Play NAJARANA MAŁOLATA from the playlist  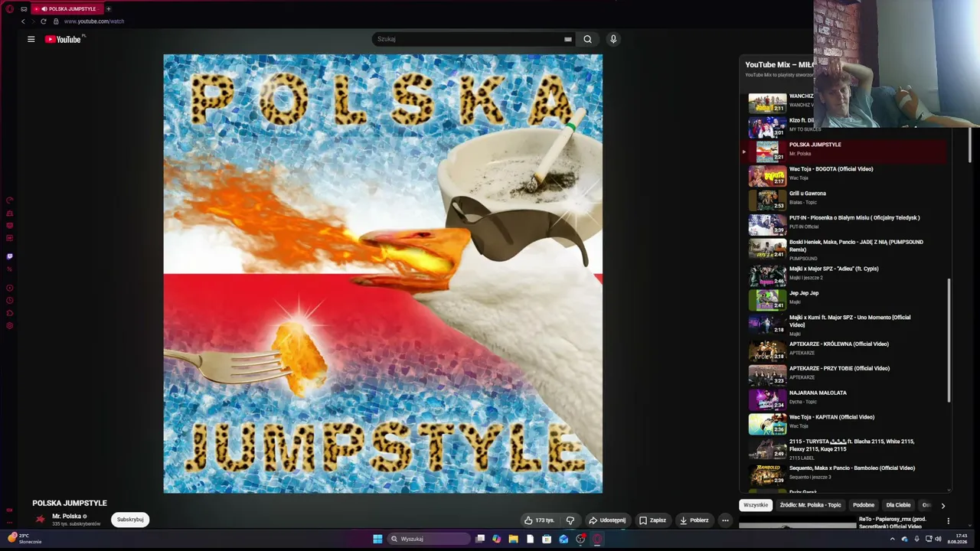(x=845, y=399)
